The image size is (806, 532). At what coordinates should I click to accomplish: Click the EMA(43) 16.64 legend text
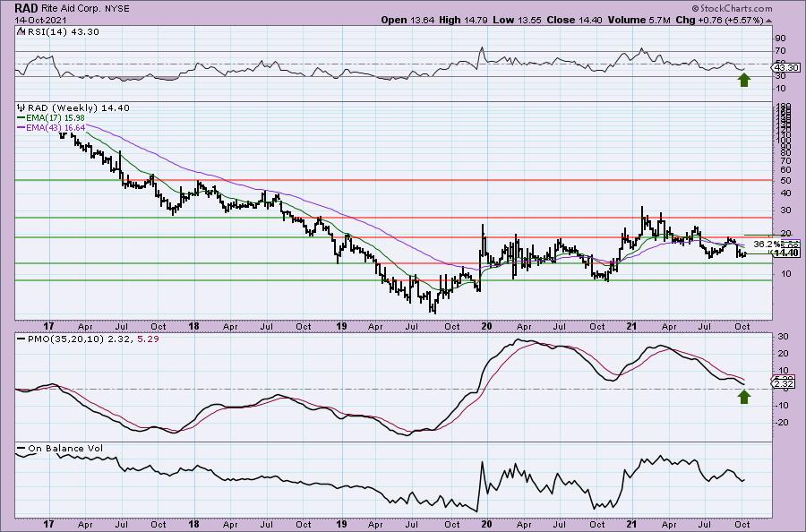pyautogui.click(x=56, y=127)
